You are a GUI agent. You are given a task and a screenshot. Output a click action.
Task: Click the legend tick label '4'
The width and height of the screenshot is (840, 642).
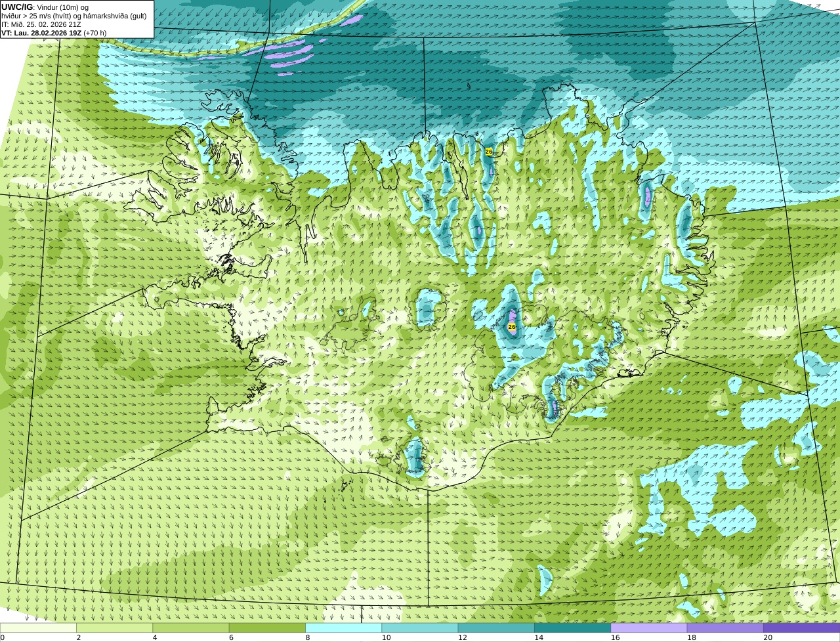[x=155, y=637]
